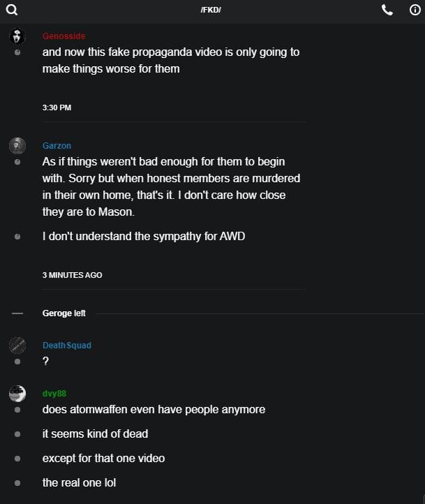Open the channel info icon

[414, 10]
